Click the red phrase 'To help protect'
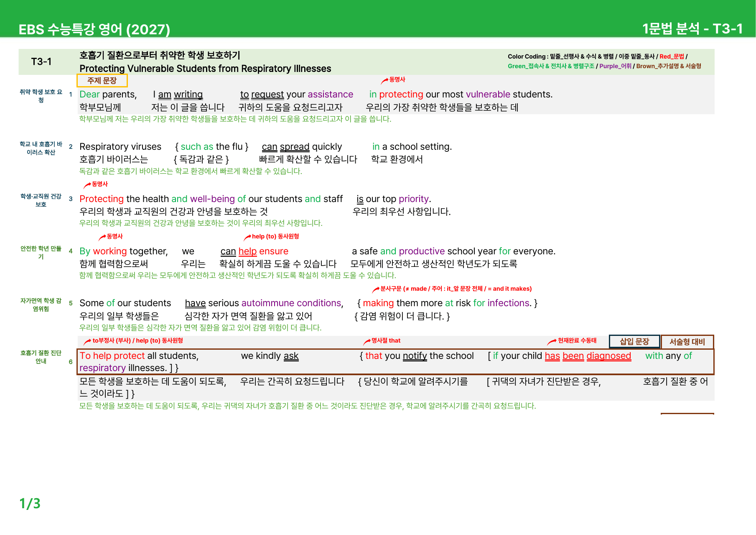Image resolution: width=756 pixels, height=535 pixels. point(112,356)
